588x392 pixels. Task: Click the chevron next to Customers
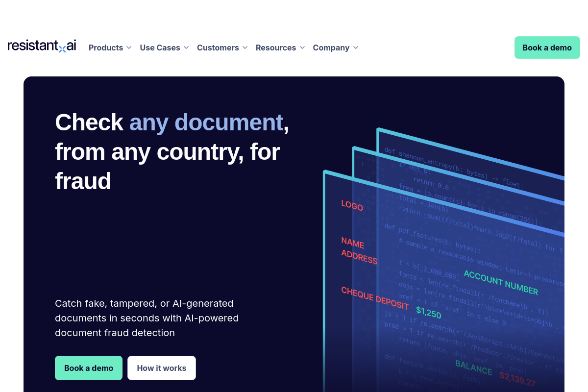[245, 48]
